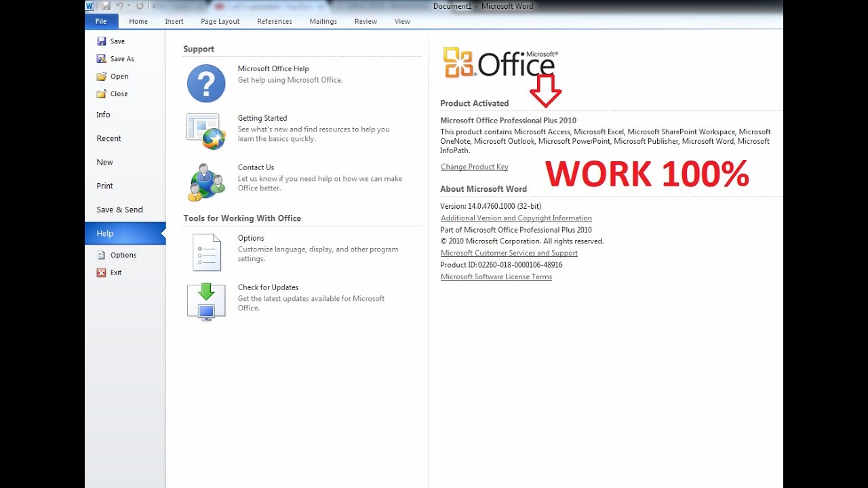Click the Microsoft Office logo

(x=500, y=62)
